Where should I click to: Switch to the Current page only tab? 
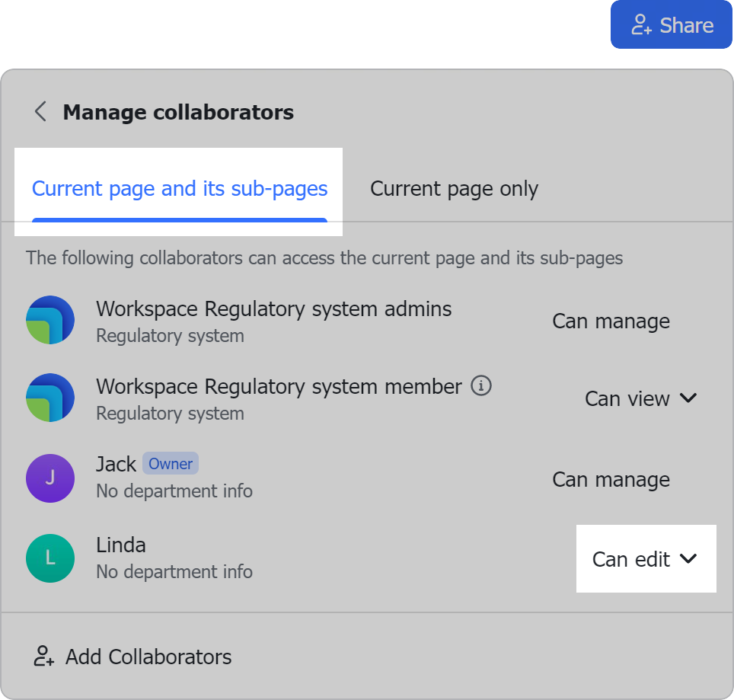click(x=454, y=188)
